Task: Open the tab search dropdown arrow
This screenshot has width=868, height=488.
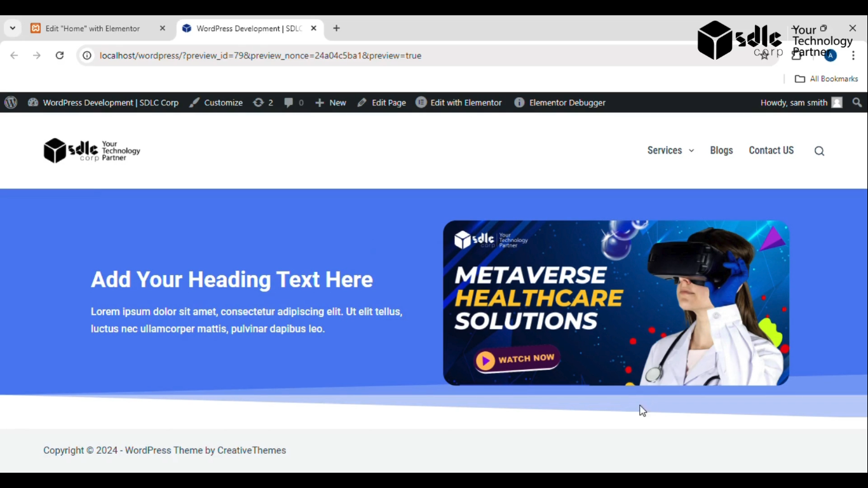Action: pos(12,29)
